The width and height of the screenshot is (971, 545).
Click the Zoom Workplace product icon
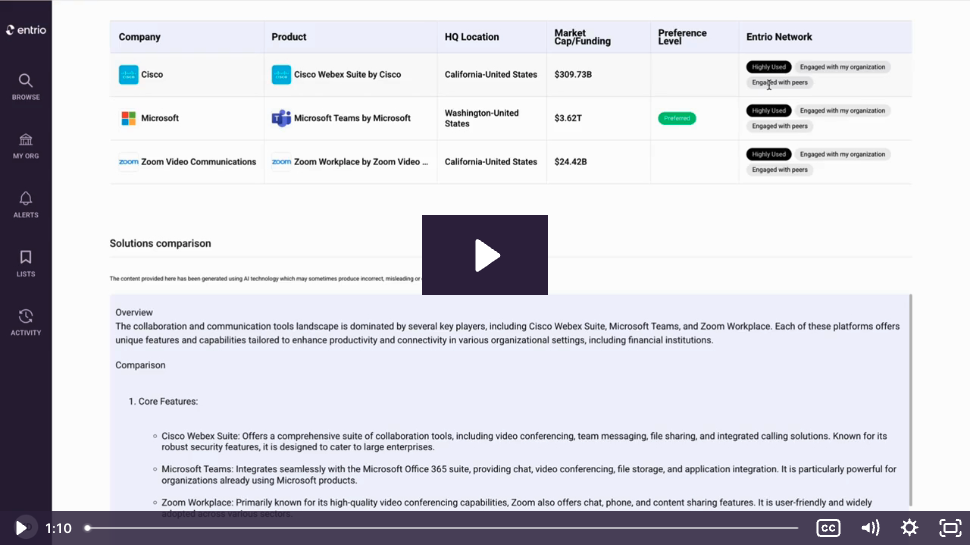281,162
